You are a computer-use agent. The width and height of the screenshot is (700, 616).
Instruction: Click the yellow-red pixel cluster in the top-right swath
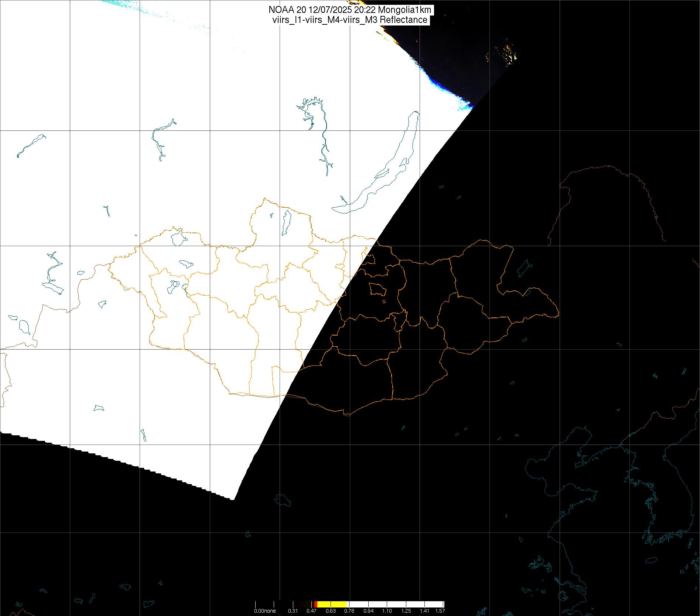click(510, 54)
